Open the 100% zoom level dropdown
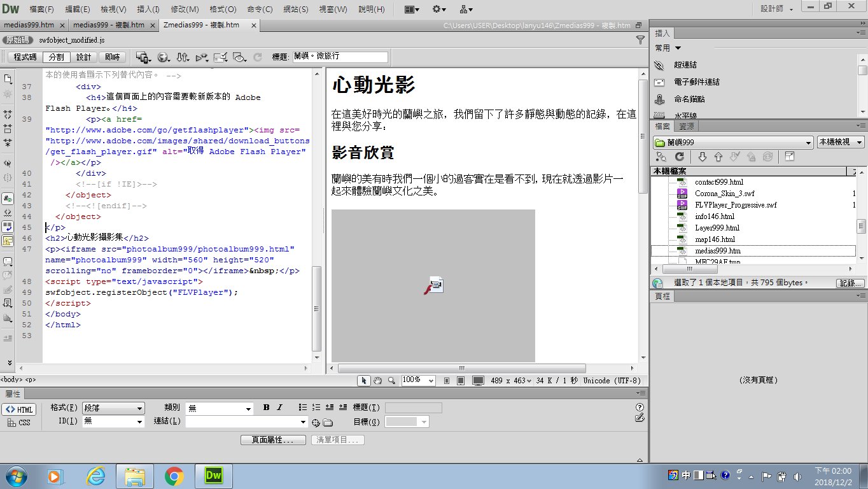This screenshot has height=489, width=868. 418,380
